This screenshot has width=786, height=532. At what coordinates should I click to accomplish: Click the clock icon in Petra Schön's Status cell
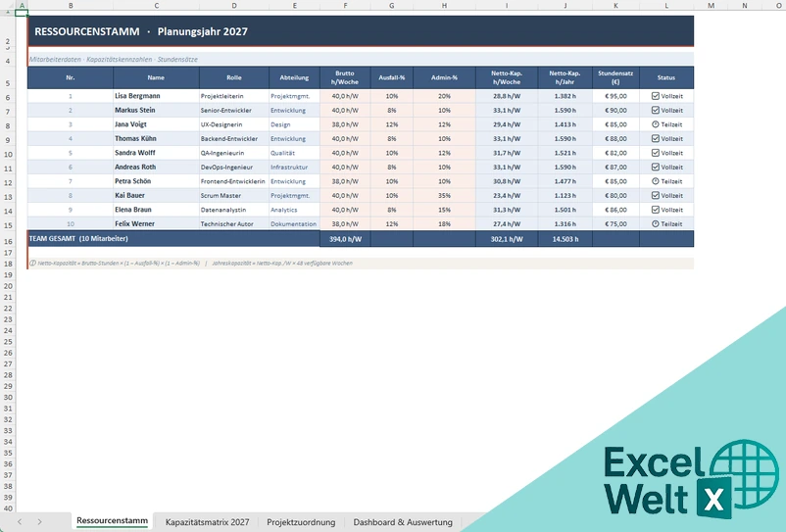click(656, 181)
